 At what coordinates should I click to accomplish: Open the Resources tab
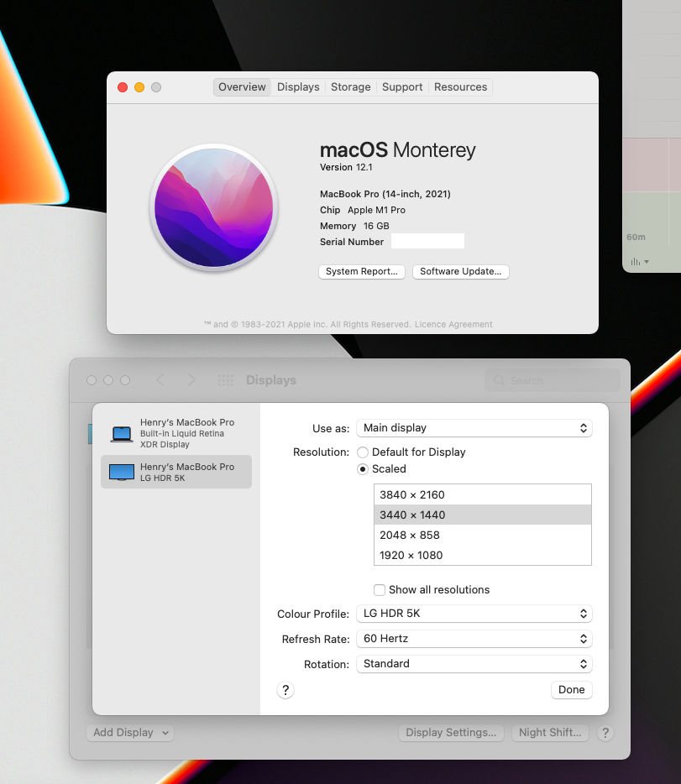(460, 87)
